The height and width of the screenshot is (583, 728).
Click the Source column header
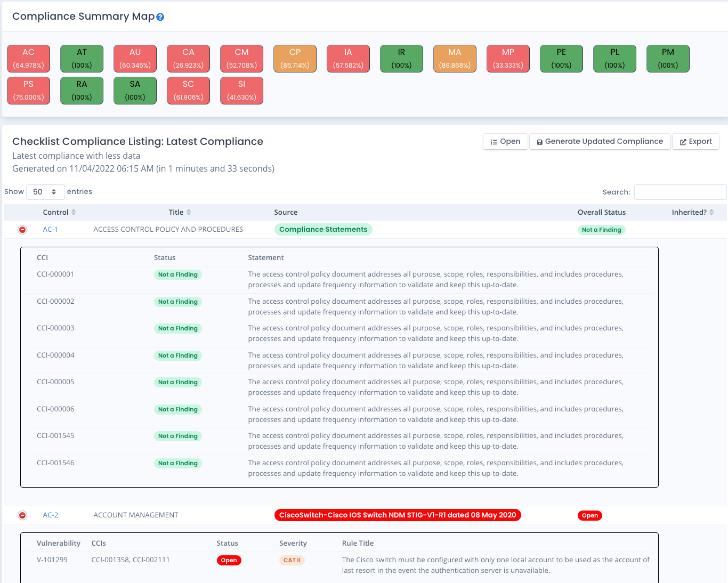click(x=286, y=212)
